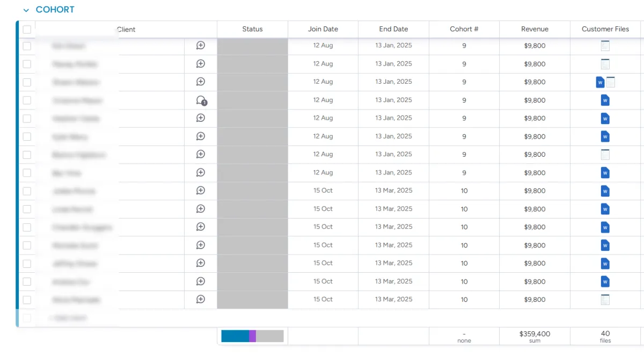Tick checkbox of the fifth table row
Image resolution: width=644 pixels, height=356 pixels.
tap(27, 119)
